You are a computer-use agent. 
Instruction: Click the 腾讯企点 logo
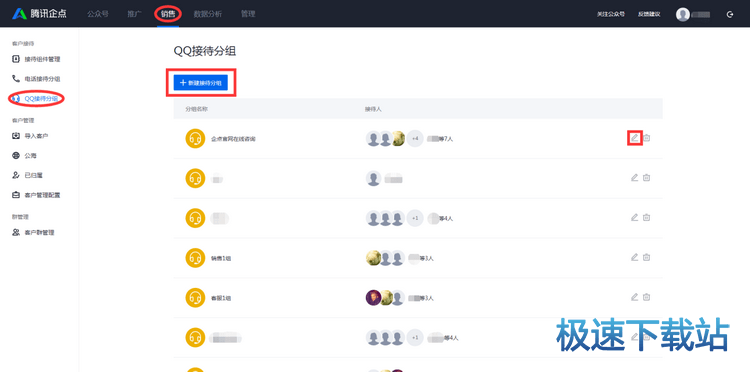click(39, 14)
